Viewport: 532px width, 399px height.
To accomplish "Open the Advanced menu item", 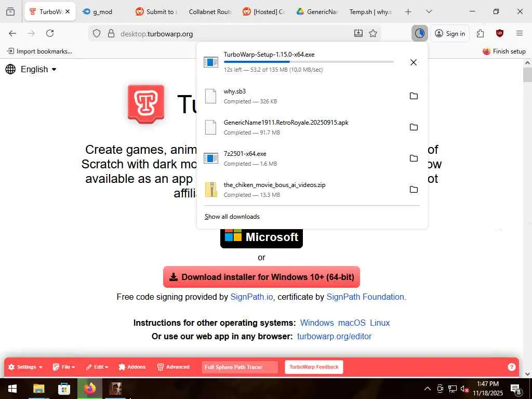I will tap(173, 367).
